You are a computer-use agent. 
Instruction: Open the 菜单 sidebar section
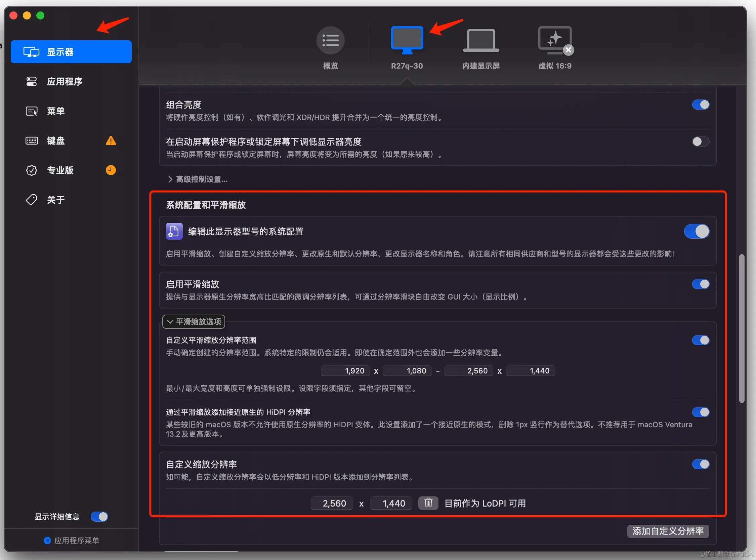point(56,111)
